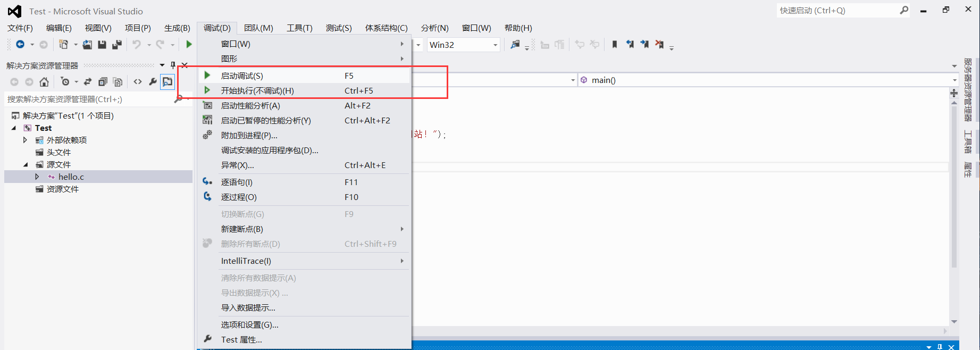Click the Toggle Bookmark toolbar icon
Image resolution: width=980 pixels, height=350 pixels.
pyautogui.click(x=615, y=45)
